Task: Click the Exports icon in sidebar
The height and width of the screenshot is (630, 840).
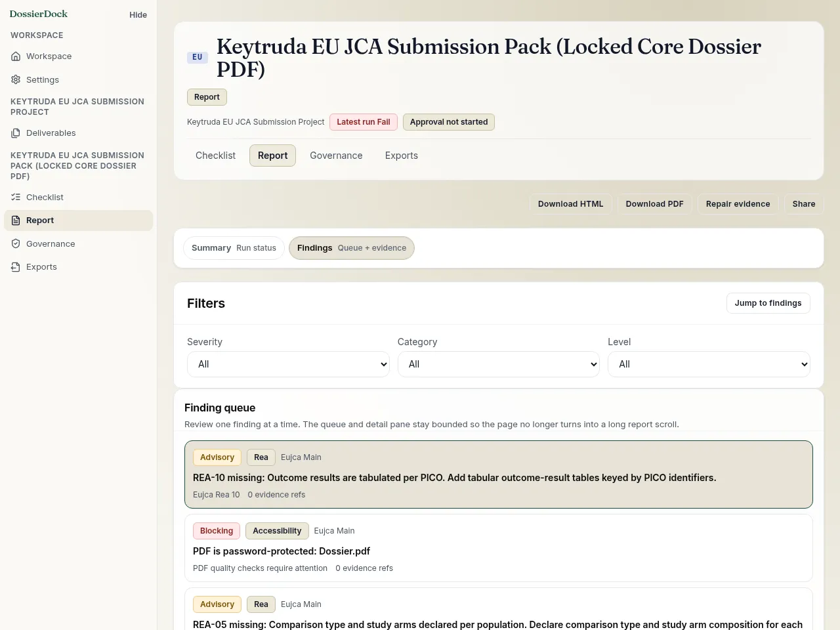Action: (x=16, y=267)
